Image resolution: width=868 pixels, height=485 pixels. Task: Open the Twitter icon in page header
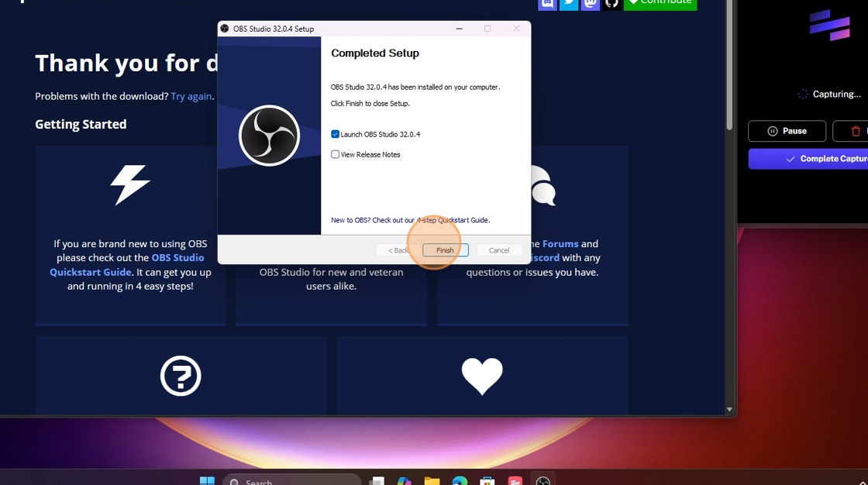[x=569, y=4]
